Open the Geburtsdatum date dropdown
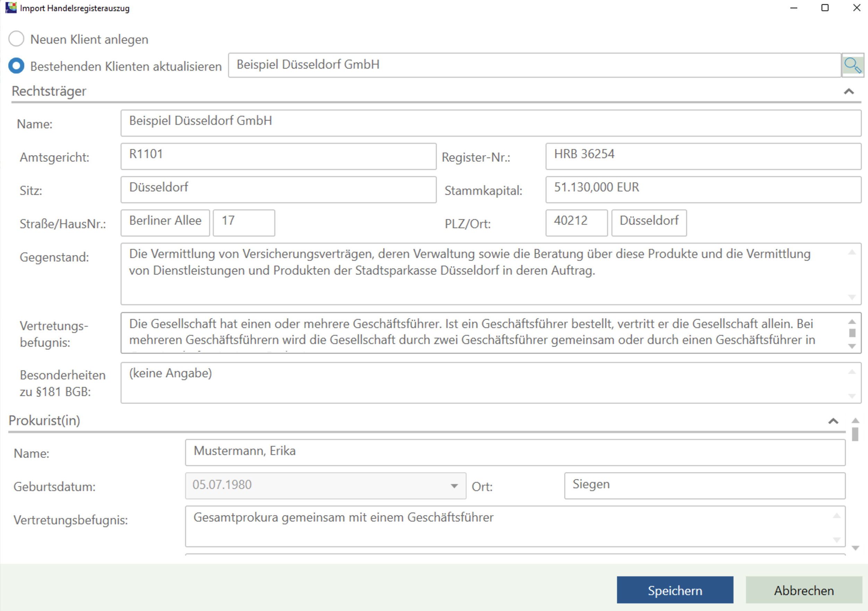 click(x=454, y=486)
